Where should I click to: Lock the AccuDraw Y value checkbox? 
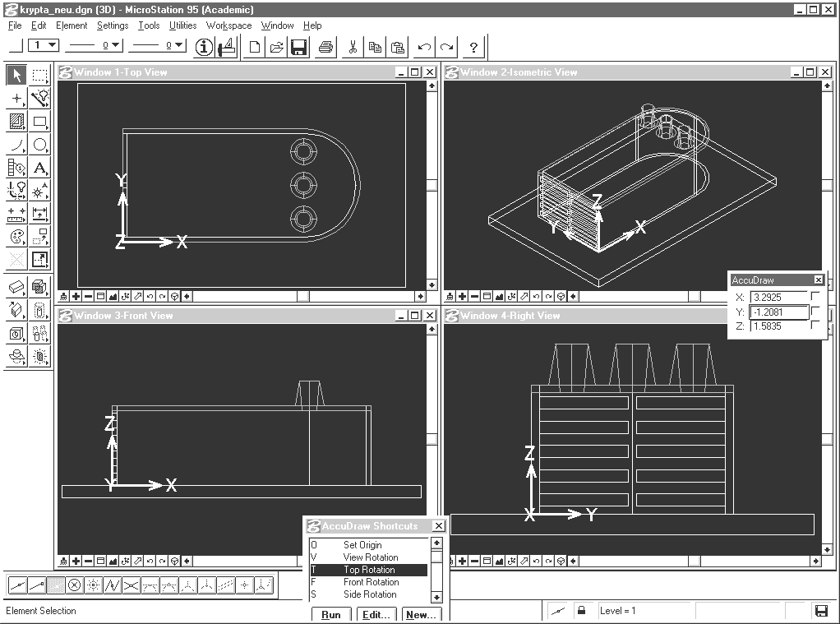815,311
